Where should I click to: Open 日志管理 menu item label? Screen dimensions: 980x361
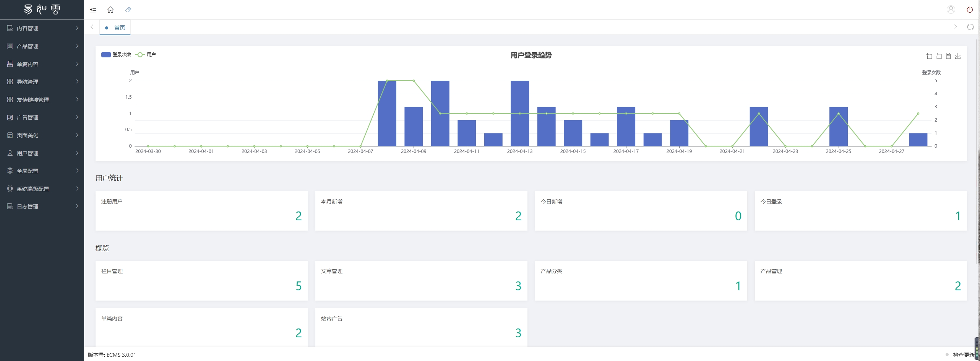28,207
